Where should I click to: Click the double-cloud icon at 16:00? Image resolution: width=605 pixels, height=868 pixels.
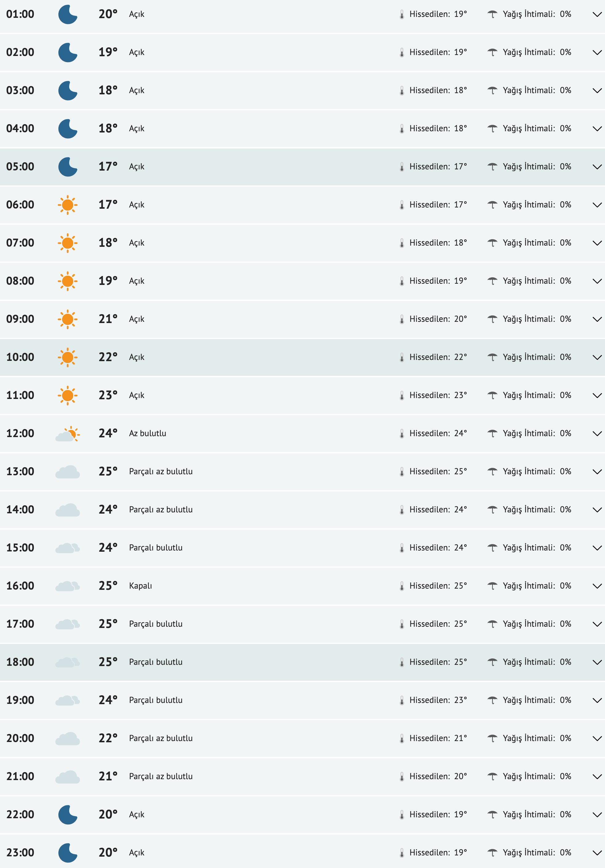(x=68, y=586)
